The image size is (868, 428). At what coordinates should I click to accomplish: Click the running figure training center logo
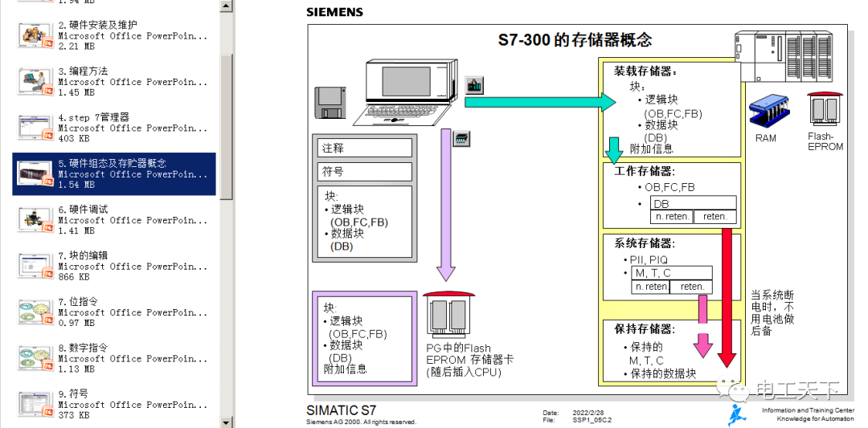[x=738, y=414]
